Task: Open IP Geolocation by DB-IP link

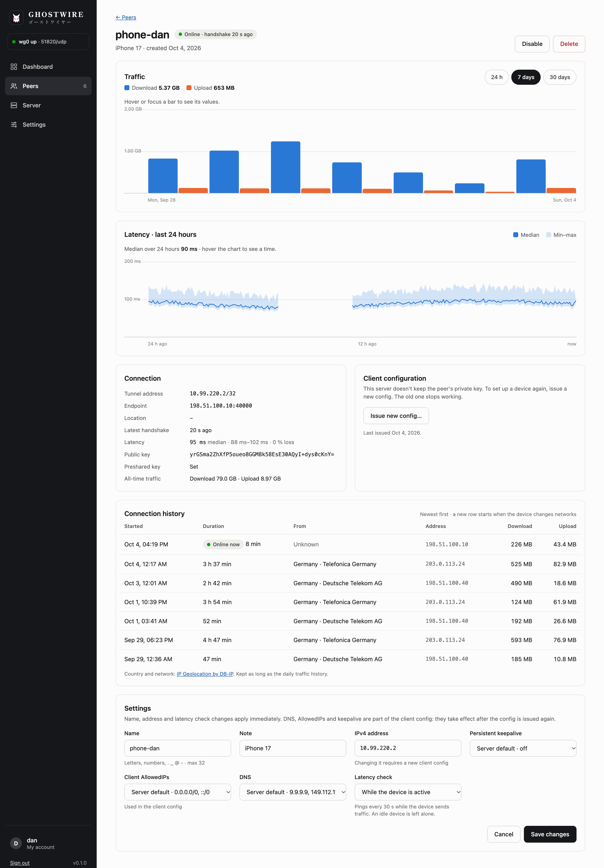Action: pos(205,674)
